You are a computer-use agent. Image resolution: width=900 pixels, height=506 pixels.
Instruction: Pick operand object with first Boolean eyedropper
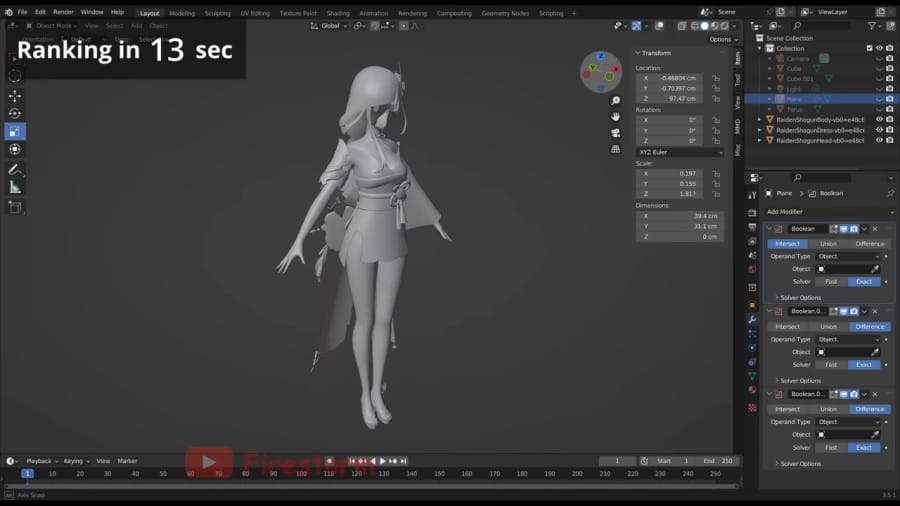tap(875, 269)
